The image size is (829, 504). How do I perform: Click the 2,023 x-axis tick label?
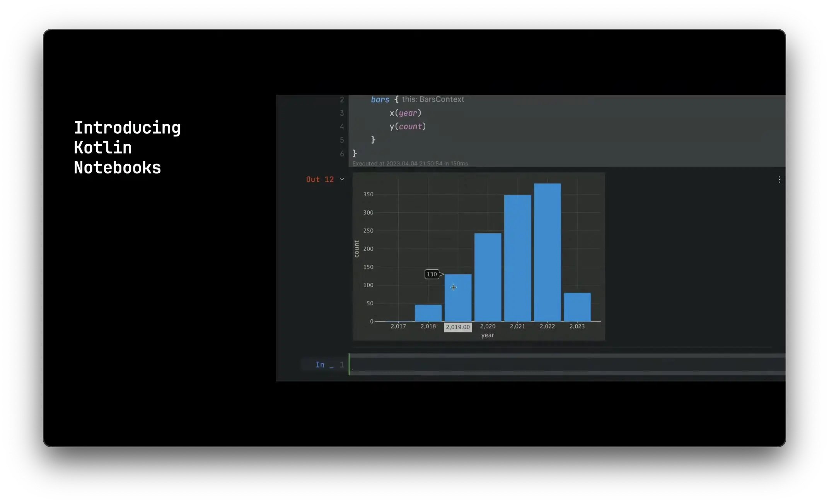point(577,326)
